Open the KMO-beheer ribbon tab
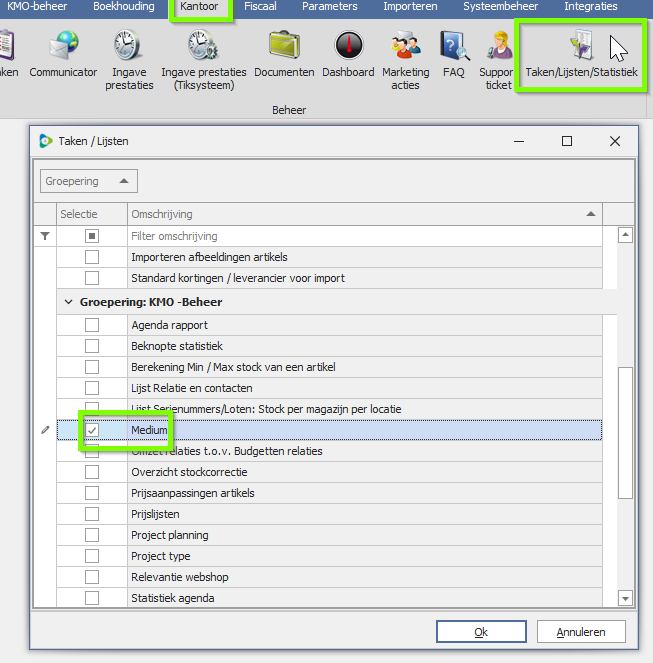 coord(37,6)
